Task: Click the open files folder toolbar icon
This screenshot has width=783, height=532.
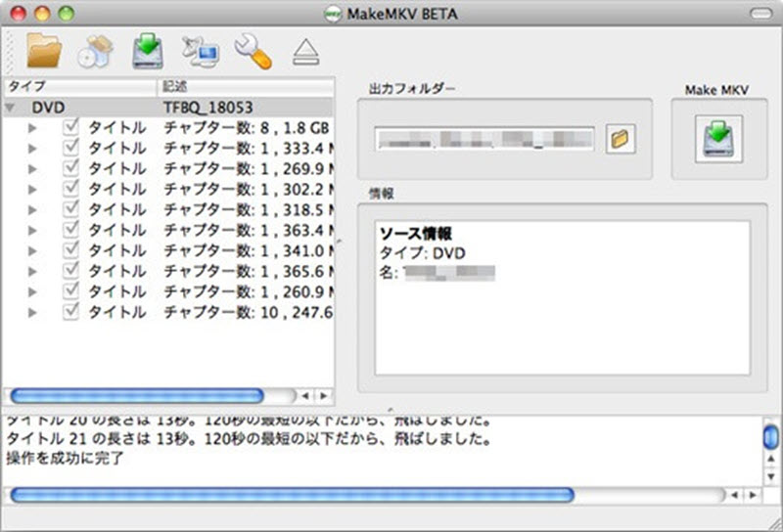Action: pyautogui.click(x=43, y=51)
